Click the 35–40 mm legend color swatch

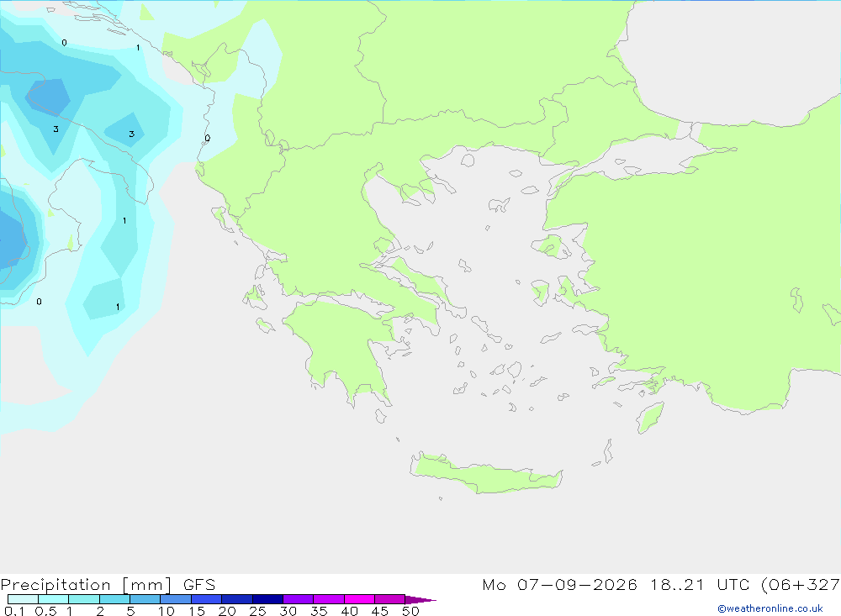click(329, 599)
